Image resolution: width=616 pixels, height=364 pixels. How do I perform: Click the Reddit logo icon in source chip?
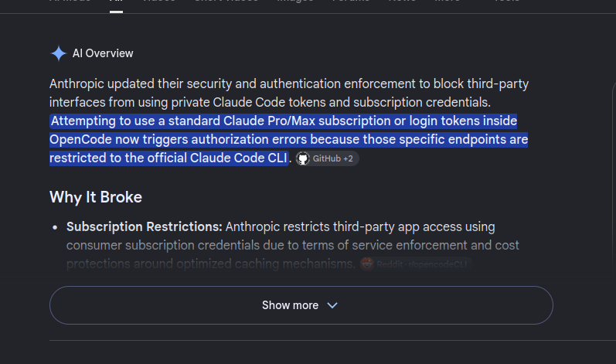(367, 264)
